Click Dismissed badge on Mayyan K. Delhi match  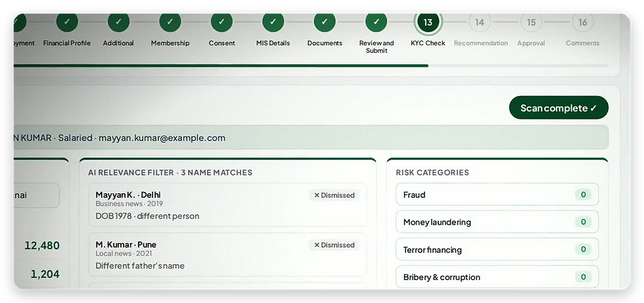334,195
